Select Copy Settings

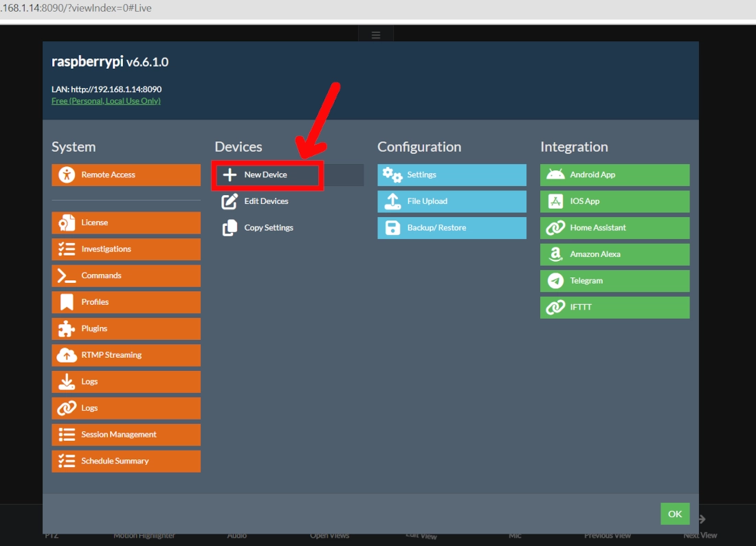(x=289, y=227)
